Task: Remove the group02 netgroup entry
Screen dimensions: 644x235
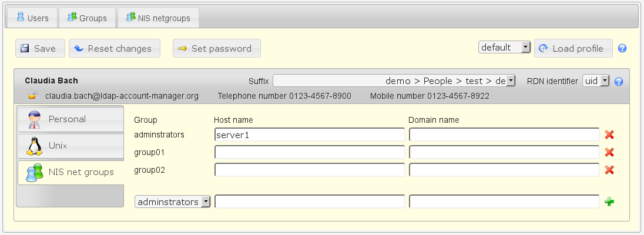Action: (609, 170)
